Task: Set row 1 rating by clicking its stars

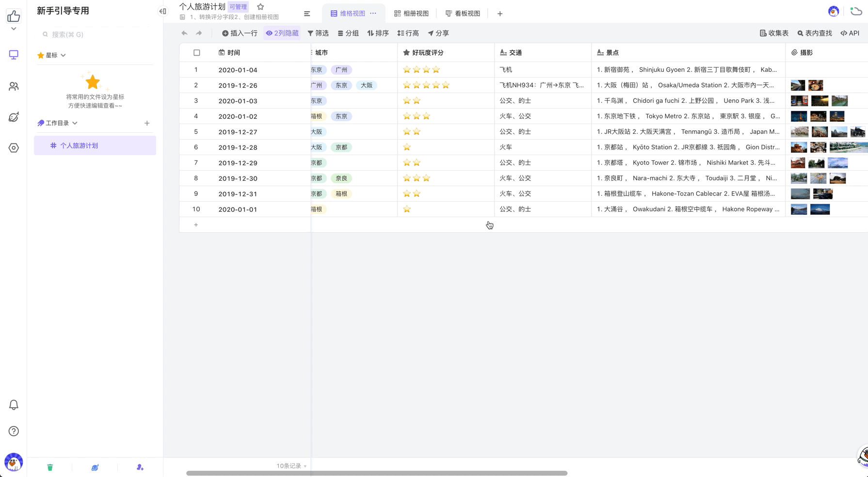Action: click(421, 70)
